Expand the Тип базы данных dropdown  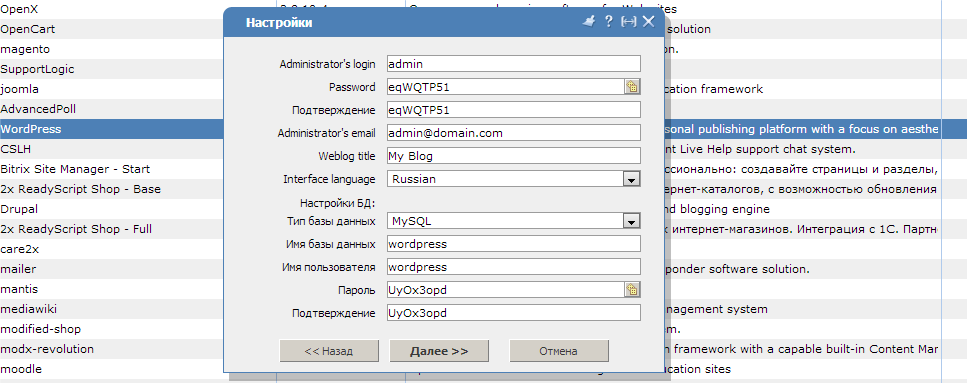pyautogui.click(x=630, y=221)
